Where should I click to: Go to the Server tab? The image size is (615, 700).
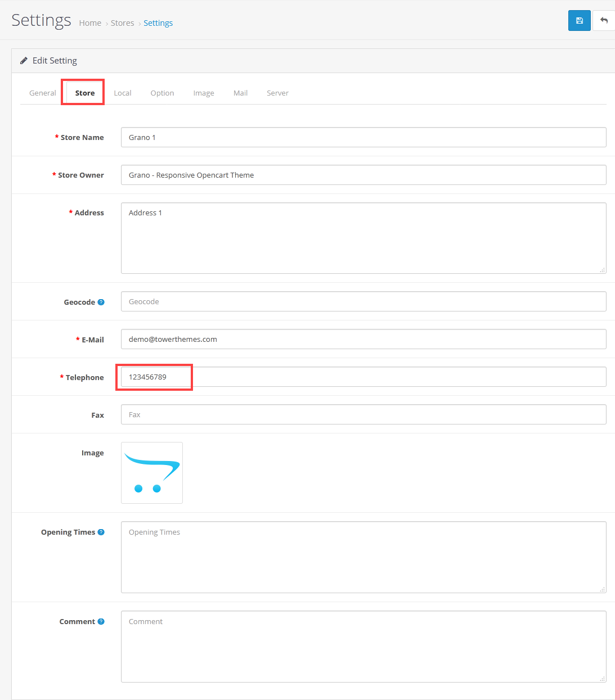(x=277, y=93)
